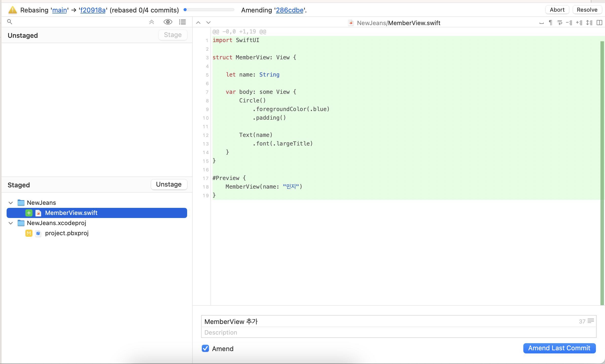Select the staged MemberView.swift file
The height and width of the screenshot is (364, 605).
click(71, 213)
